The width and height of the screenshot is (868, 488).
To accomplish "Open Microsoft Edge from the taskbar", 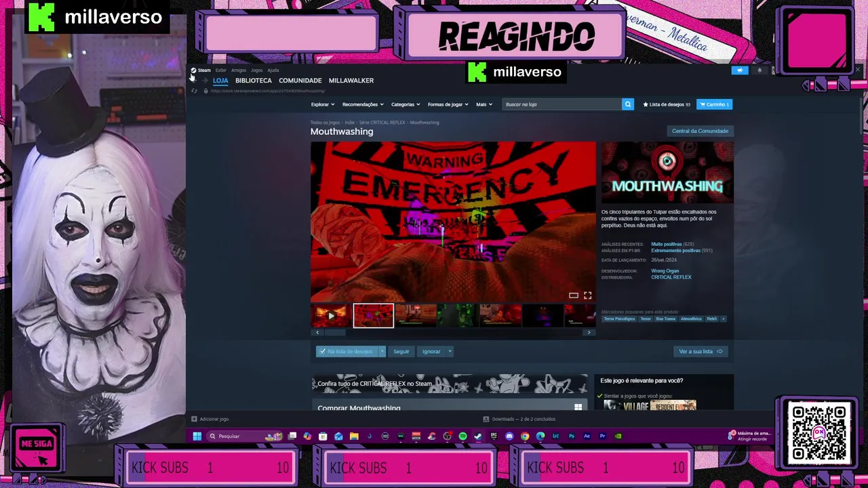I will [x=540, y=436].
